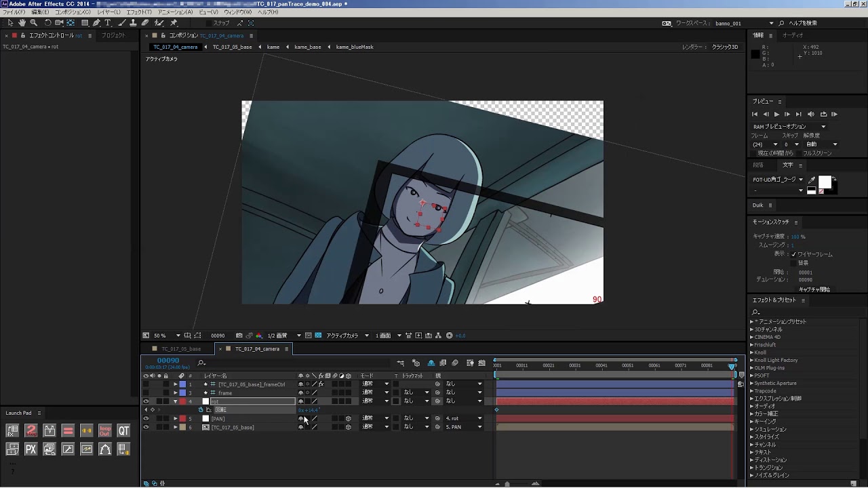Click the white fill color swatch

pos(825,182)
